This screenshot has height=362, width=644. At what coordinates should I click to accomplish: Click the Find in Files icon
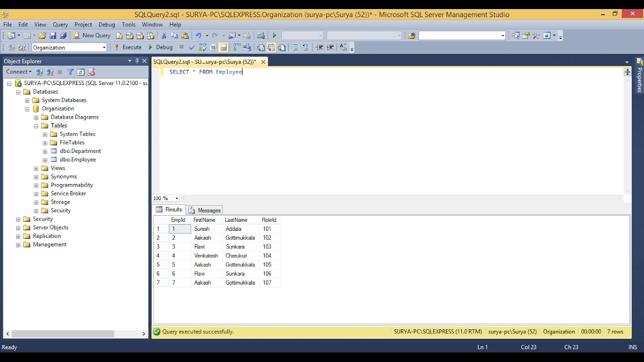[412, 36]
